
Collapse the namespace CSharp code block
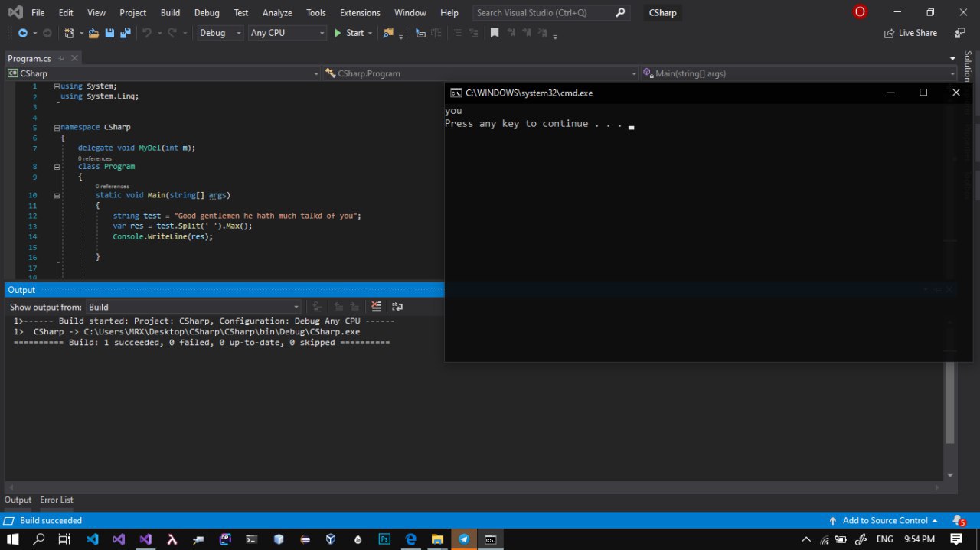[x=57, y=127]
